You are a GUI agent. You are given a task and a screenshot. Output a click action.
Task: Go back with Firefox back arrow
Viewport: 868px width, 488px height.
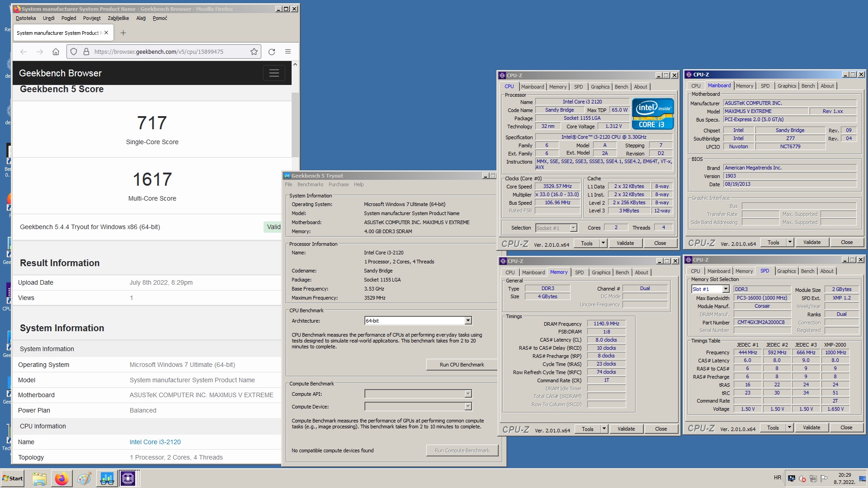[24, 52]
